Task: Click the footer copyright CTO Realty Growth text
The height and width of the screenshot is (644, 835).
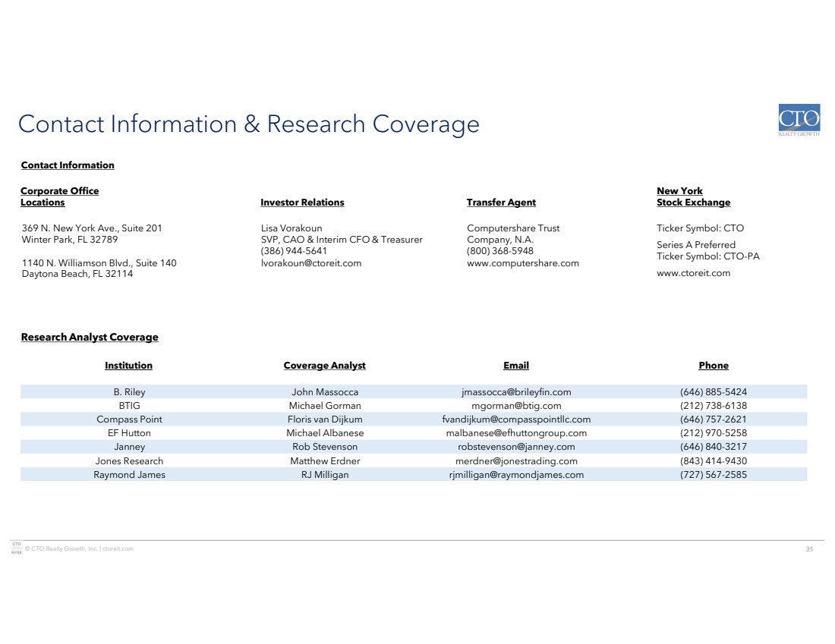Action: click(79, 548)
